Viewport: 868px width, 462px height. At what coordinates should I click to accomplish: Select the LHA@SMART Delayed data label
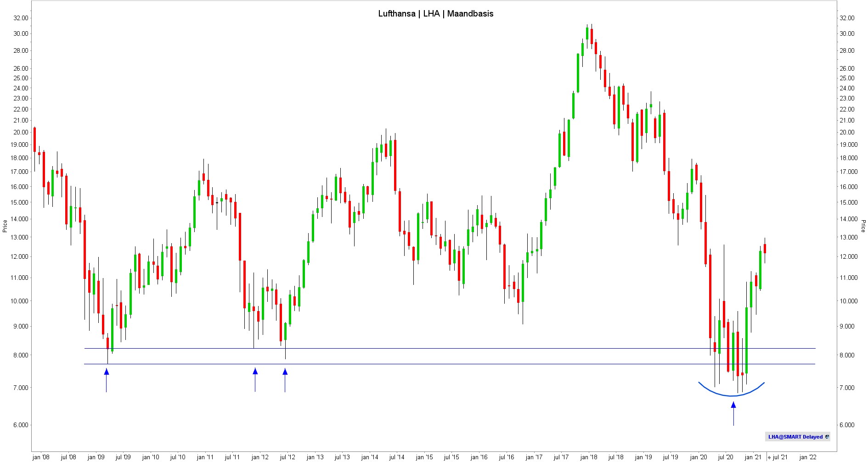[795, 437]
